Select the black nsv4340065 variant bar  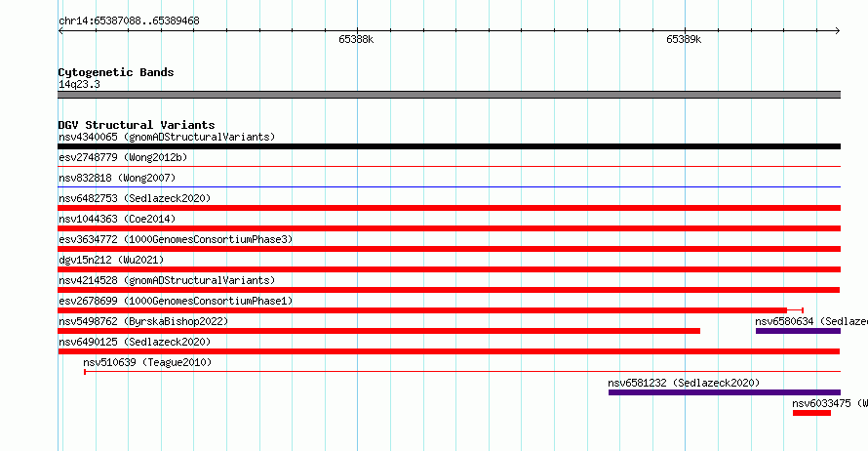449,146
